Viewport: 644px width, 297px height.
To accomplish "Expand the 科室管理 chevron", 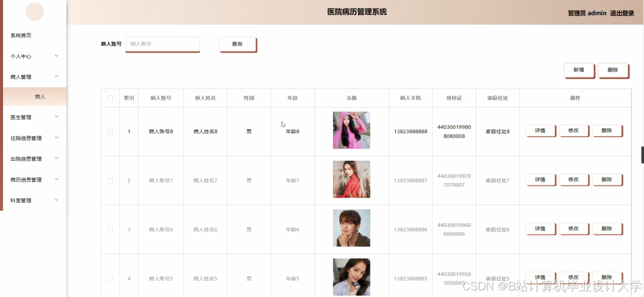I will tap(56, 200).
